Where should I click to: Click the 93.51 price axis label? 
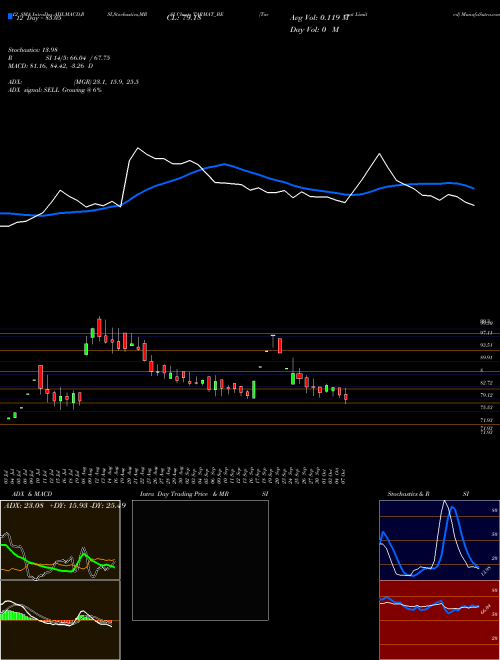coord(487,345)
